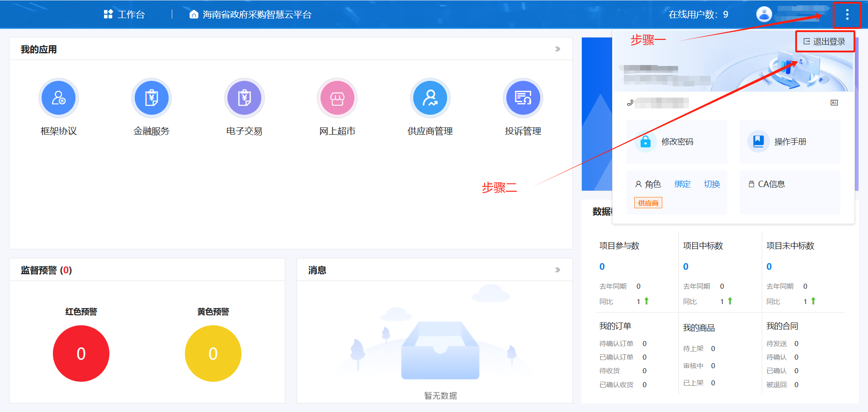
Task: Open the 电子交易 application icon
Action: tap(245, 98)
